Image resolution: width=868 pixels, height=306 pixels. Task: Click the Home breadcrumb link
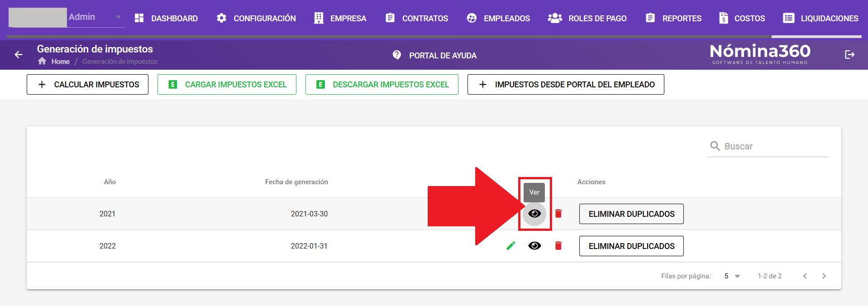coord(61,62)
